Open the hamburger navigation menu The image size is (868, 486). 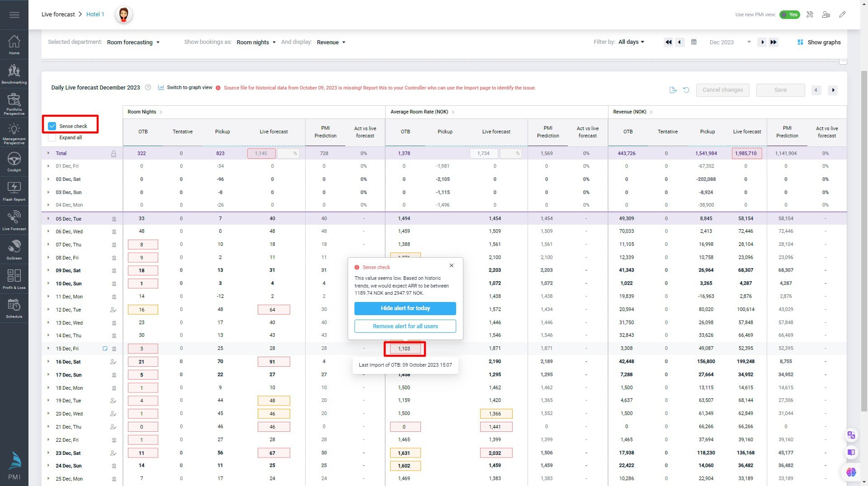(x=14, y=14)
